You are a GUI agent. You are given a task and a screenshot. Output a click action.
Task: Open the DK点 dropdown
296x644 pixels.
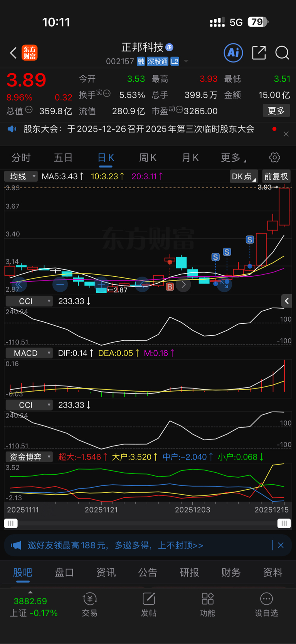point(244,176)
